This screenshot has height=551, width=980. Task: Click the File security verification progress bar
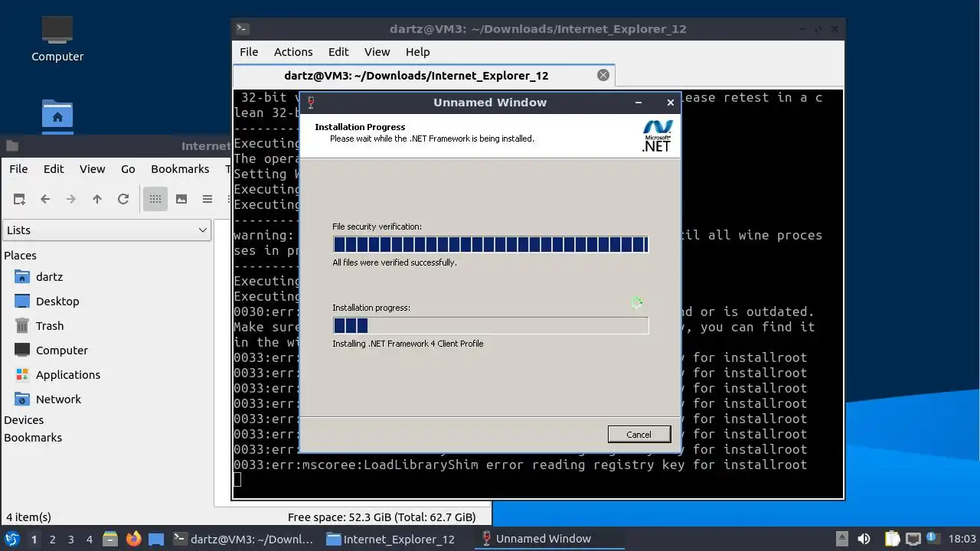tap(491, 244)
